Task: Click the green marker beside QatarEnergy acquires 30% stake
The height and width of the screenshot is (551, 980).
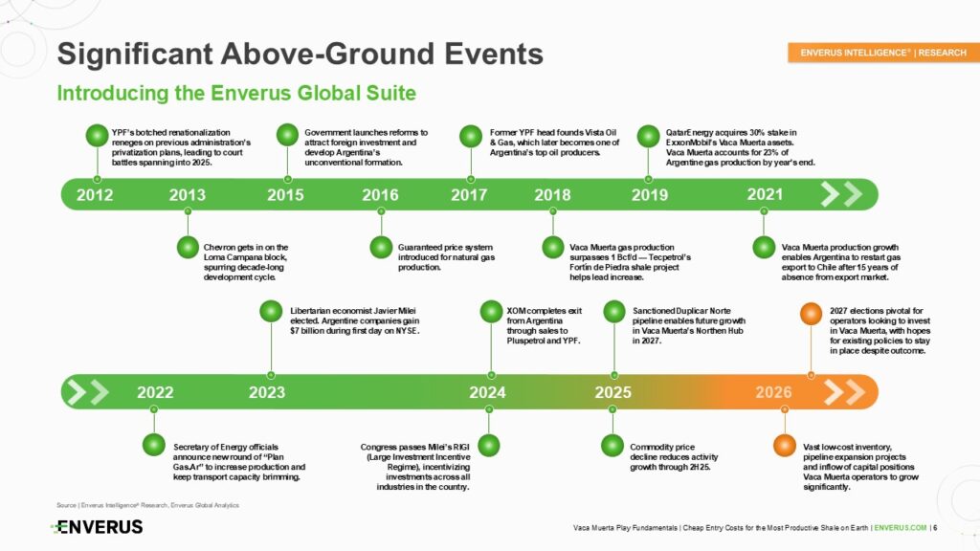Action: point(648,136)
